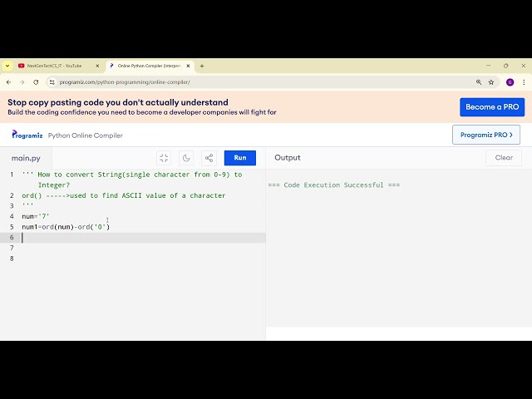Select the main.py file tab
The image size is (532, 399).
pyautogui.click(x=26, y=158)
